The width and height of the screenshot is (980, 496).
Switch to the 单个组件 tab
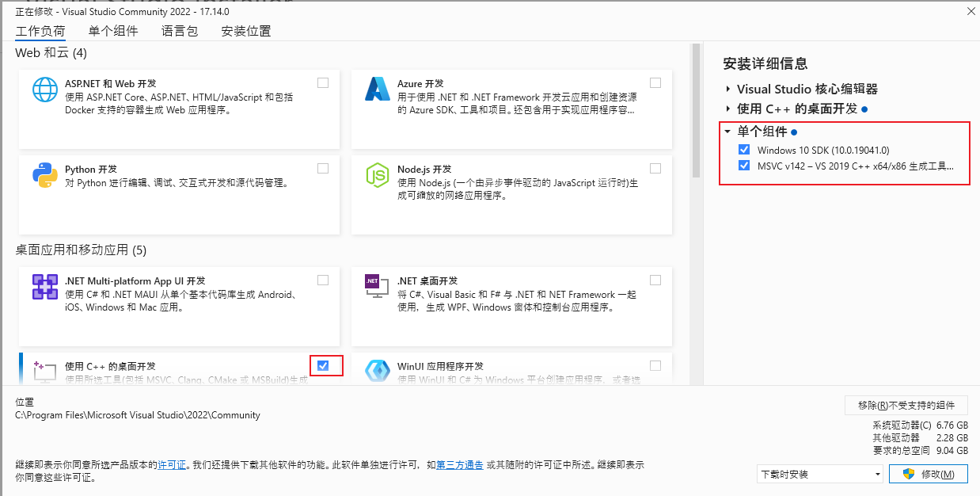coord(113,31)
